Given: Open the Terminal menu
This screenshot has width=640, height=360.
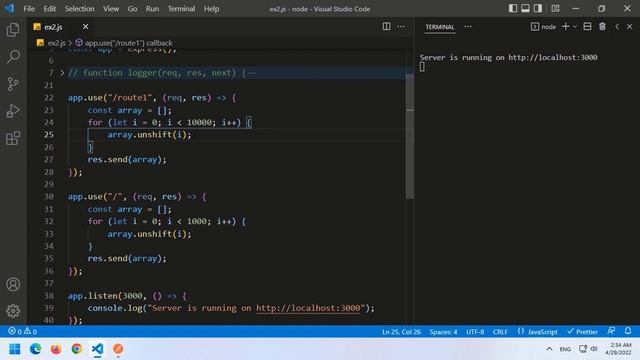Looking at the screenshot, I should point(181,9).
